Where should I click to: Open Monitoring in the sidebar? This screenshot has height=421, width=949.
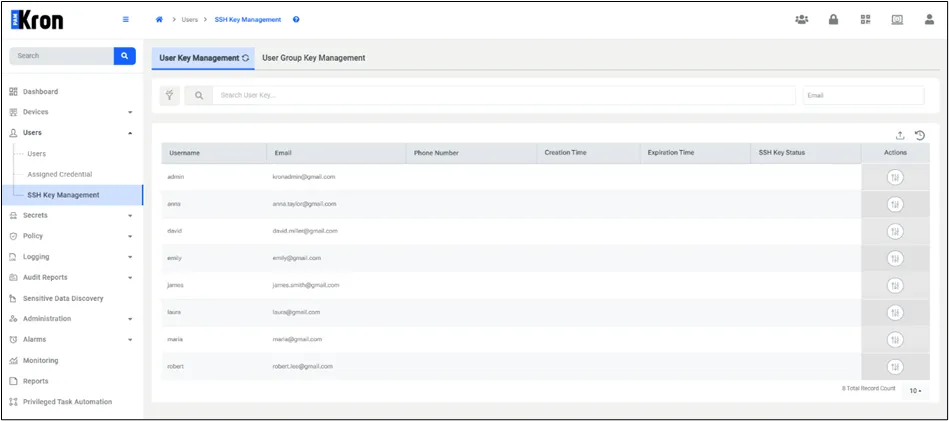[x=41, y=361]
